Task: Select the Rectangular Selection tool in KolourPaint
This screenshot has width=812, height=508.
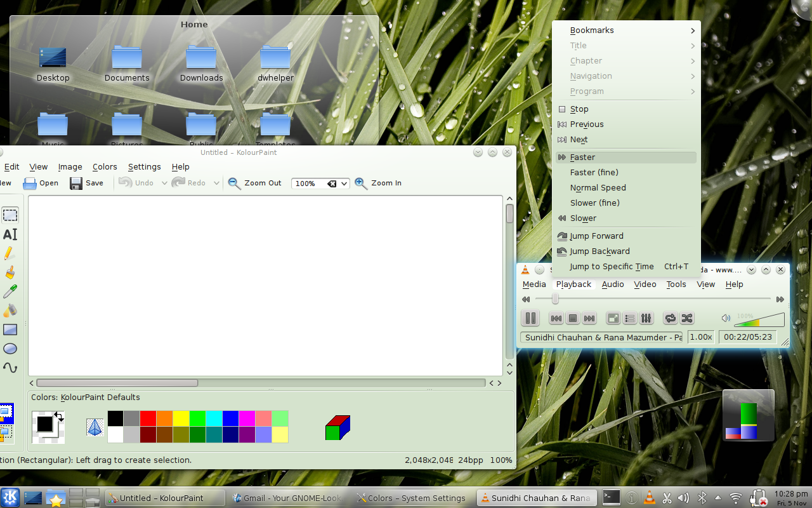Action: (10, 215)
